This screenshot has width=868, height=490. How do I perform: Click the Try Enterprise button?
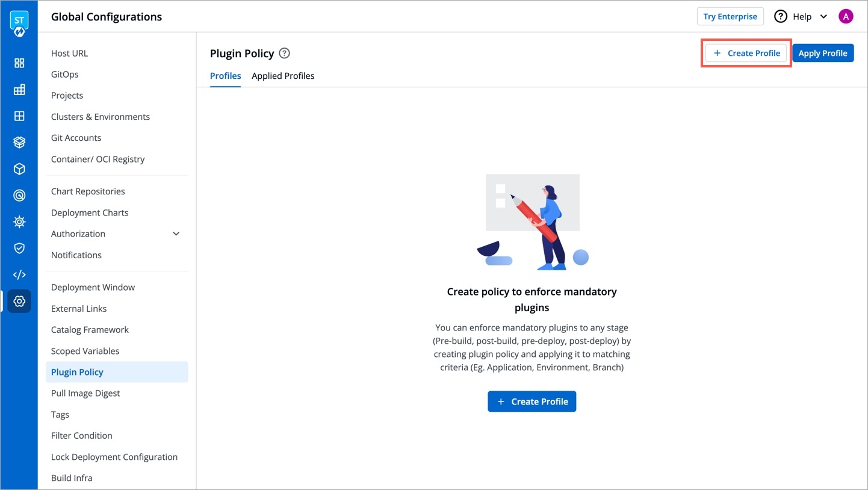[730, 17]
